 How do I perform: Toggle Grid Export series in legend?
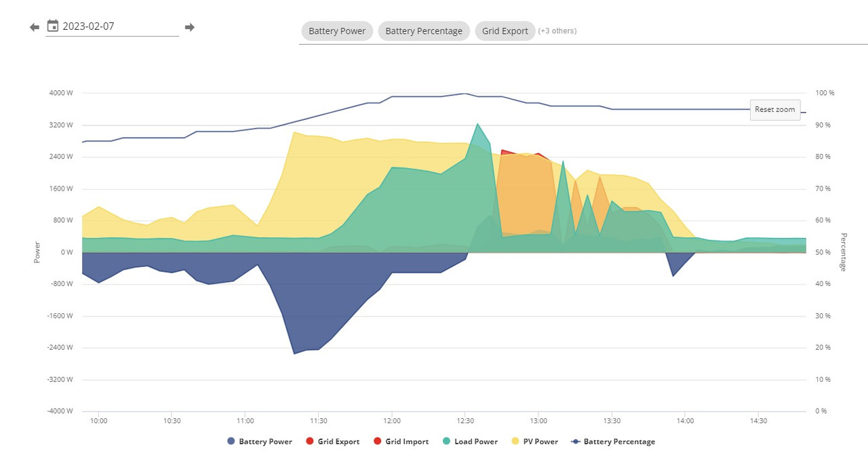(x=333, y=441)
